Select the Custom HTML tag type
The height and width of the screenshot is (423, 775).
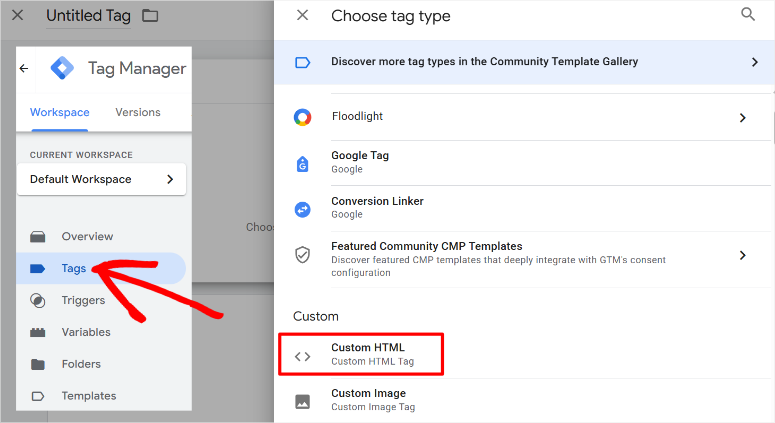coord(367,354)
